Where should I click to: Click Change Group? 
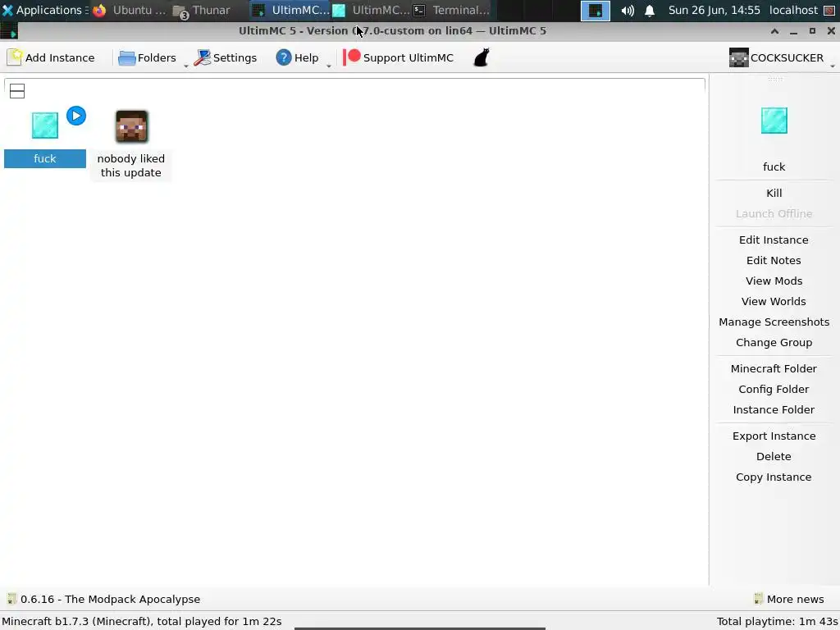(774, 342)
